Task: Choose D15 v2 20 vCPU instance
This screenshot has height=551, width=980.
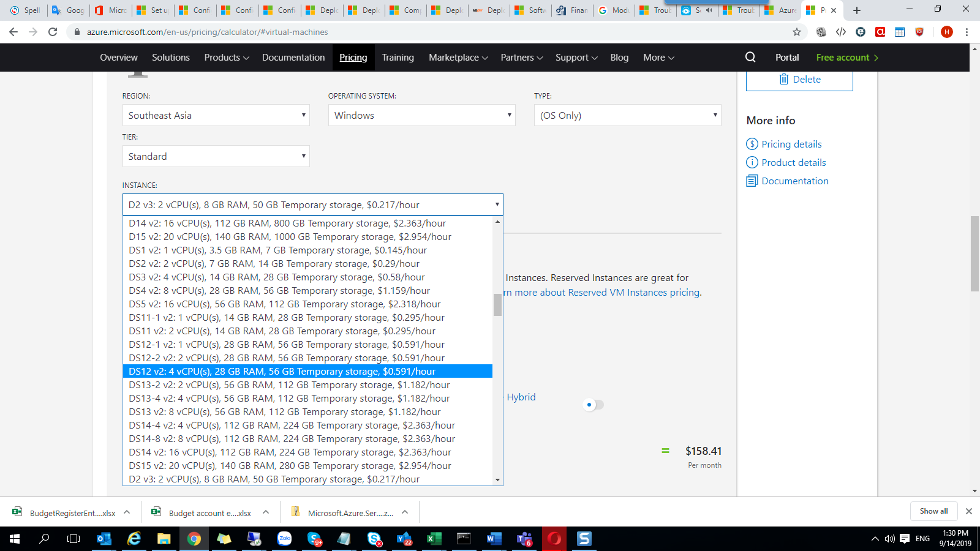Action: tap(307, 236)
